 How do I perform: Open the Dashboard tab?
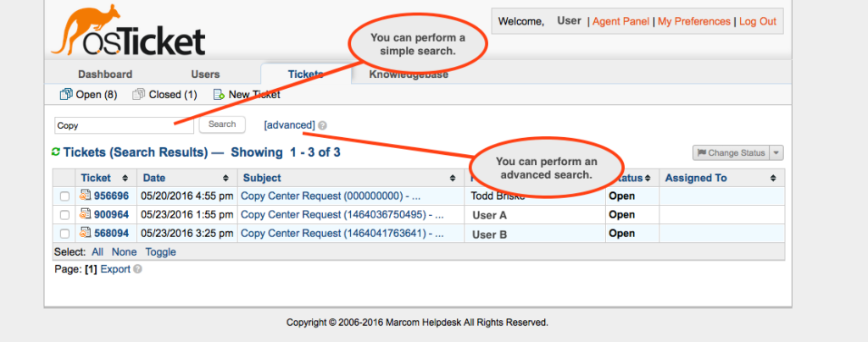[x=105, y=74]
